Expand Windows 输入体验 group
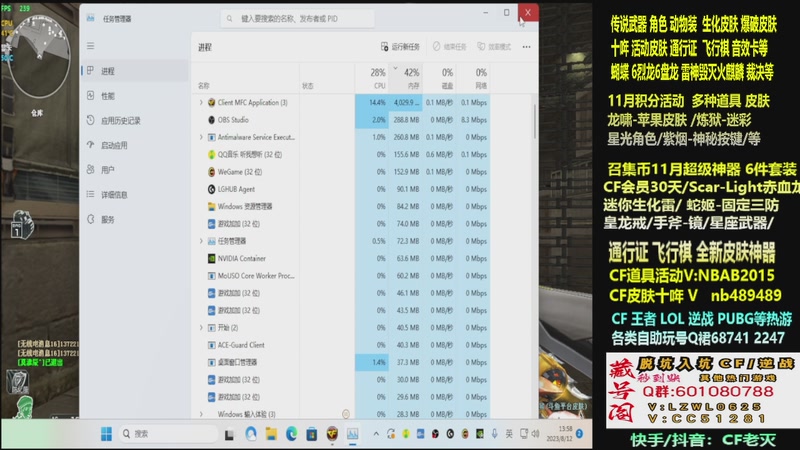This screenshot has height=450, width=800. [201, 414]
